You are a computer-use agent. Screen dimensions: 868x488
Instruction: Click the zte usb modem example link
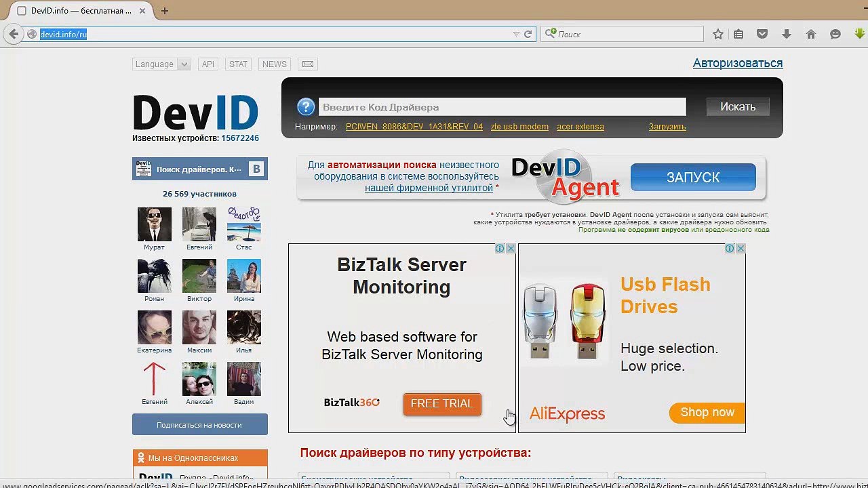click(519, 127)
